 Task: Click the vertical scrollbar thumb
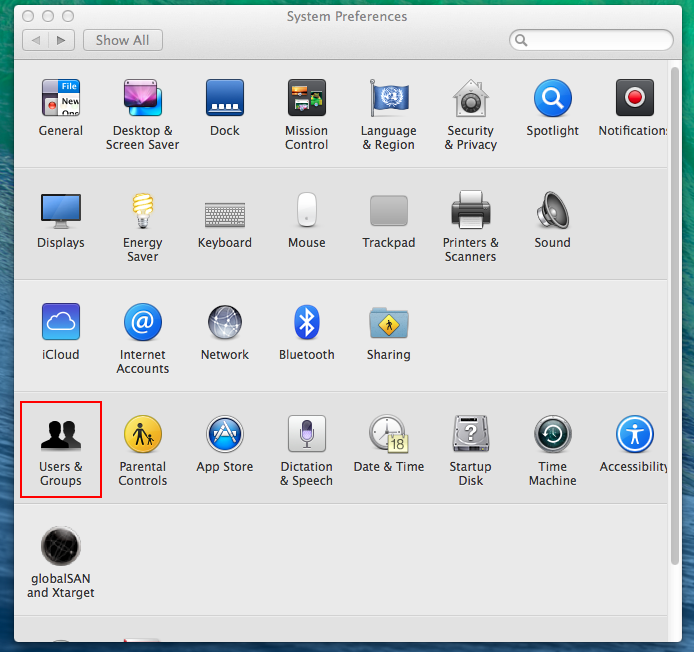675,316
